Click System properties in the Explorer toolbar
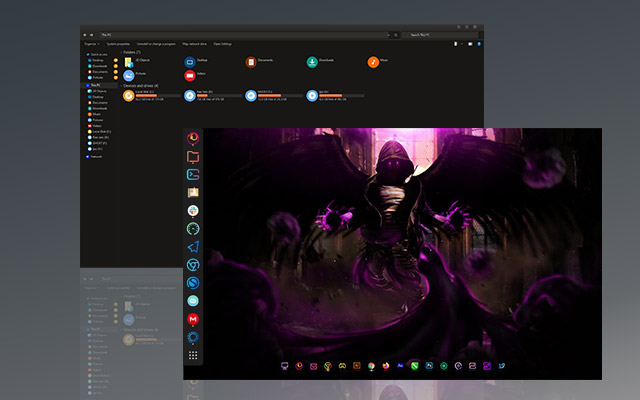This screenshot has width=640, height=400. [x=118, y=44]
